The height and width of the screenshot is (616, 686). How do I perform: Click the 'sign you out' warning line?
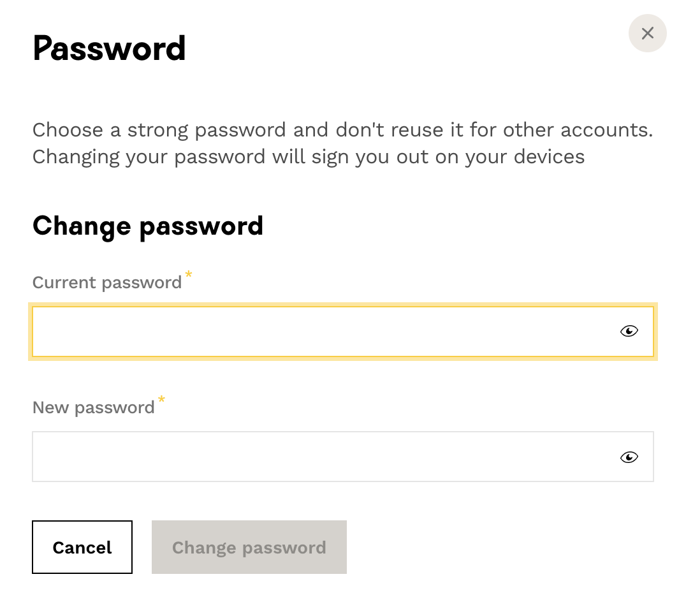(x=308, y=157)
